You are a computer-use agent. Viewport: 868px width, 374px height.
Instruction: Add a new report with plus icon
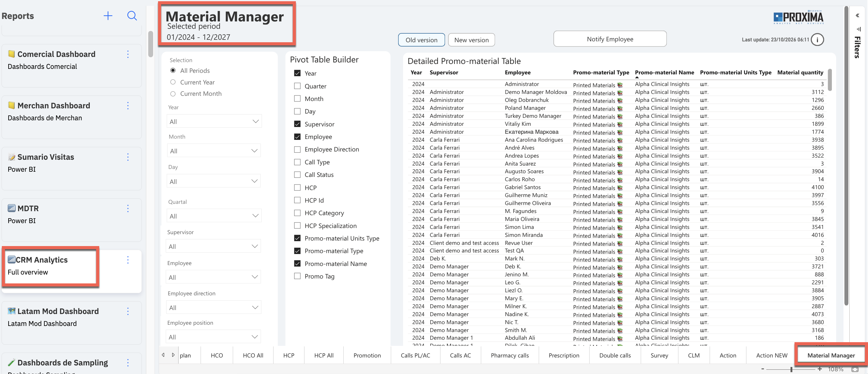108,16
